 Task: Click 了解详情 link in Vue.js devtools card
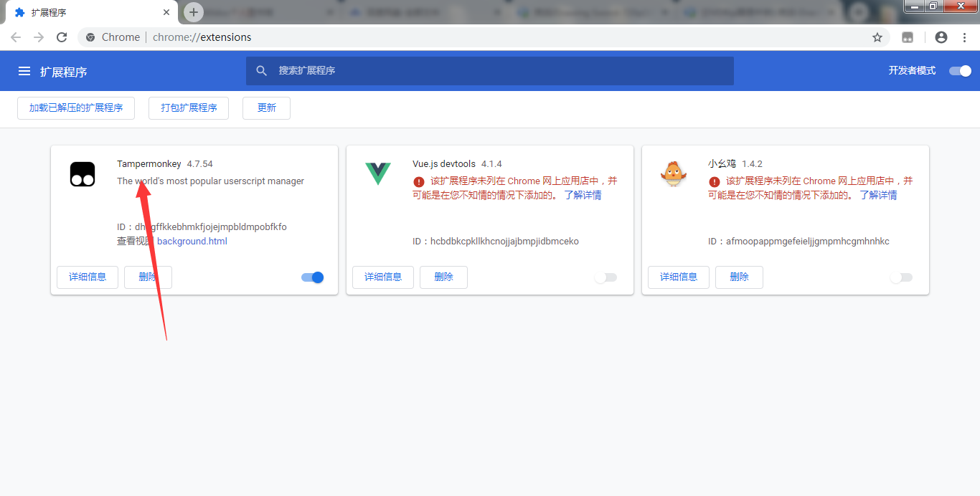(583, 195)
